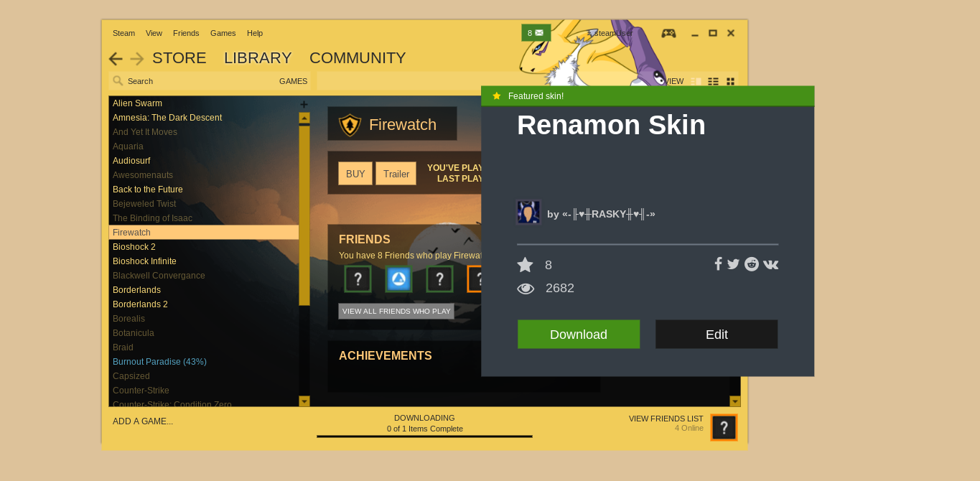Click VIEW ALL FRIENDS WHO PLAY
This screenshot has height=481, width=980.
pyautogui.click(x=396, y=312)
